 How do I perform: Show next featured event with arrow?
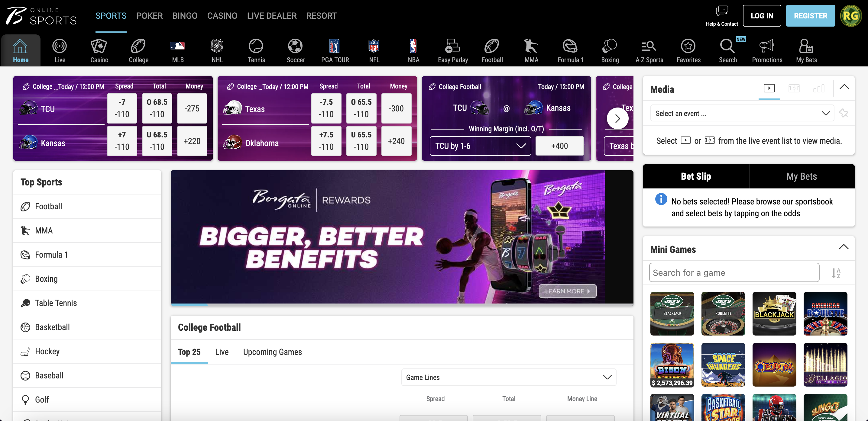click(617, 118)
